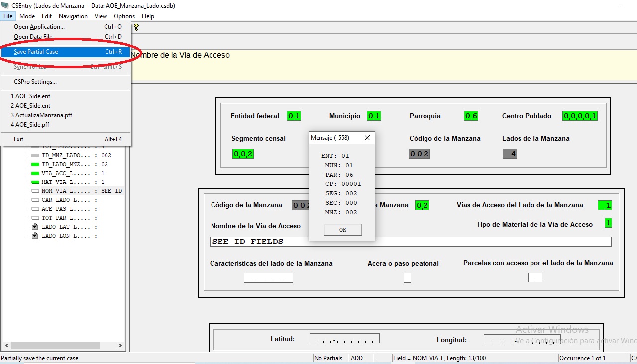Select LADO_LON_L row in case tree

(70, 236)
